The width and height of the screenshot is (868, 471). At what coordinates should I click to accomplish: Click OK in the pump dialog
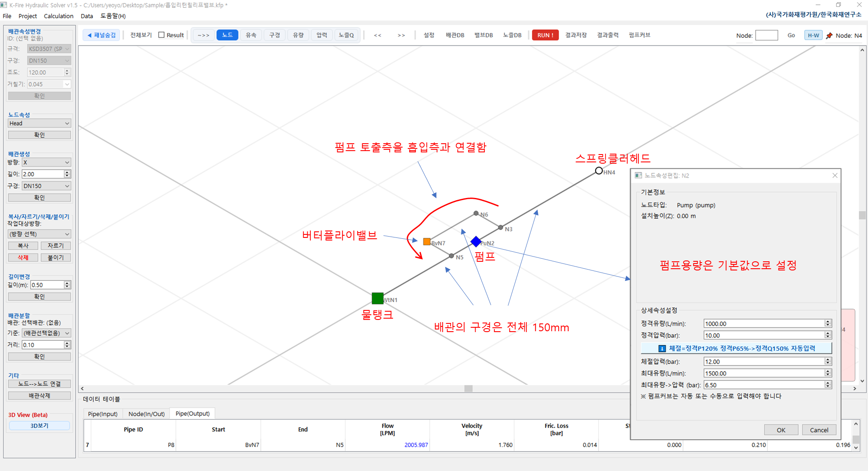[781, 430]
